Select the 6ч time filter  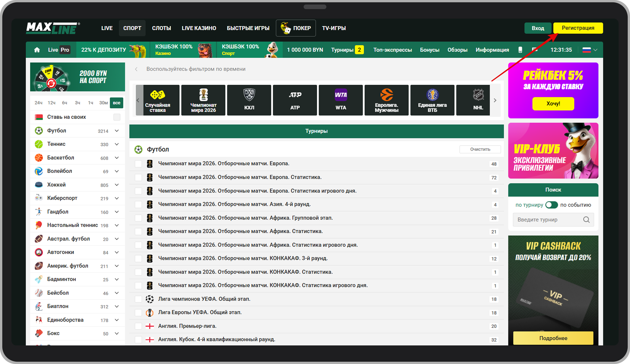point(65,103)
